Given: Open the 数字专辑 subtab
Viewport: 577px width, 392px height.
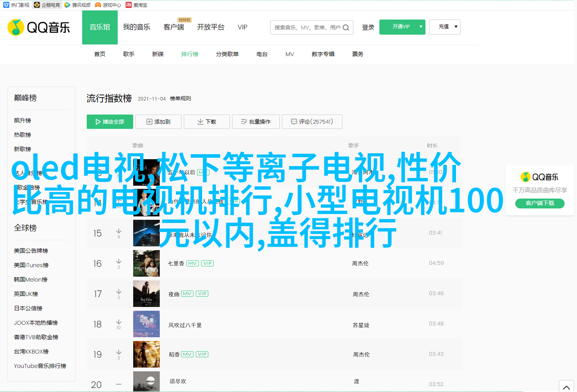Looking at the screenshot, I should pyautogui.click(x=323, y=54).
